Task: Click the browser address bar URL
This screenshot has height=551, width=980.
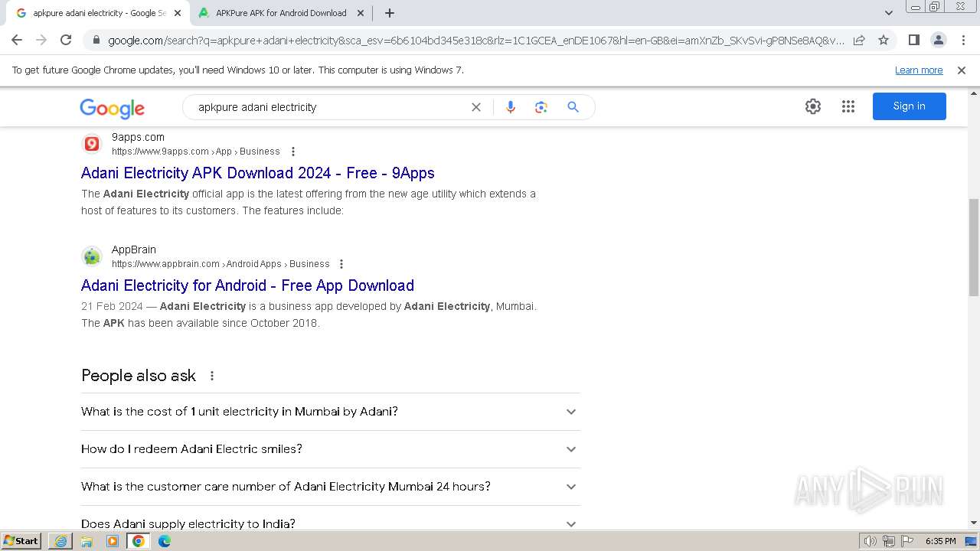Action: [475, 41]
